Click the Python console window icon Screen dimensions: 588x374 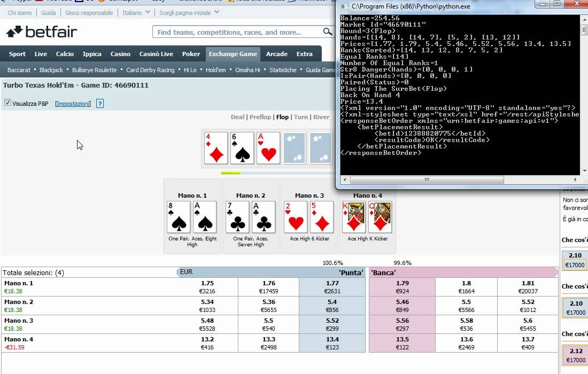344,6
